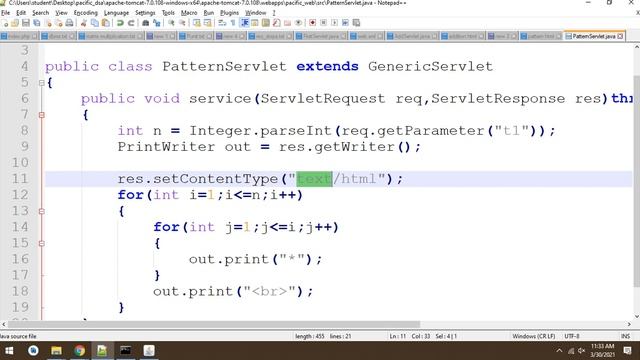Click the Find binoculars icon
640x360 pixels.
tap(145, 23)
